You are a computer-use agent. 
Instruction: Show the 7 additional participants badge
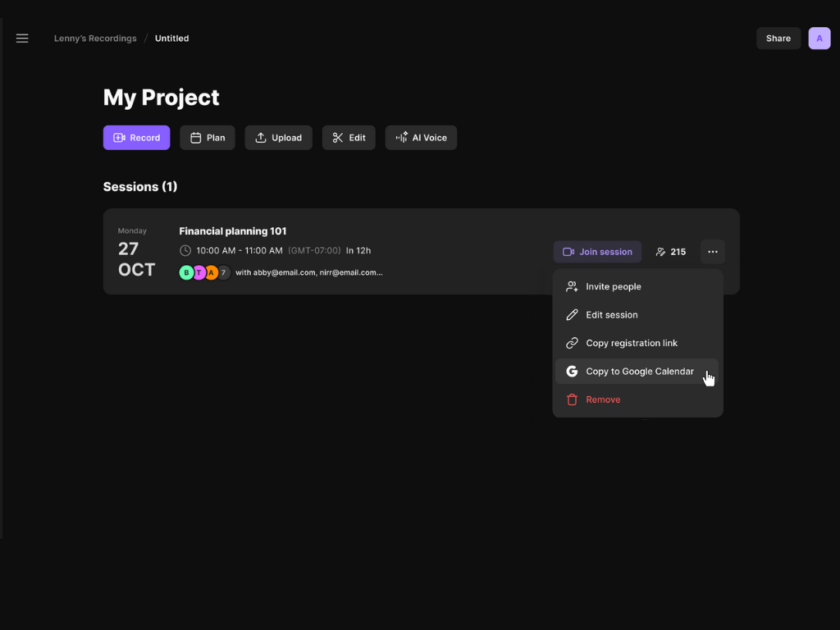(223, 272)
